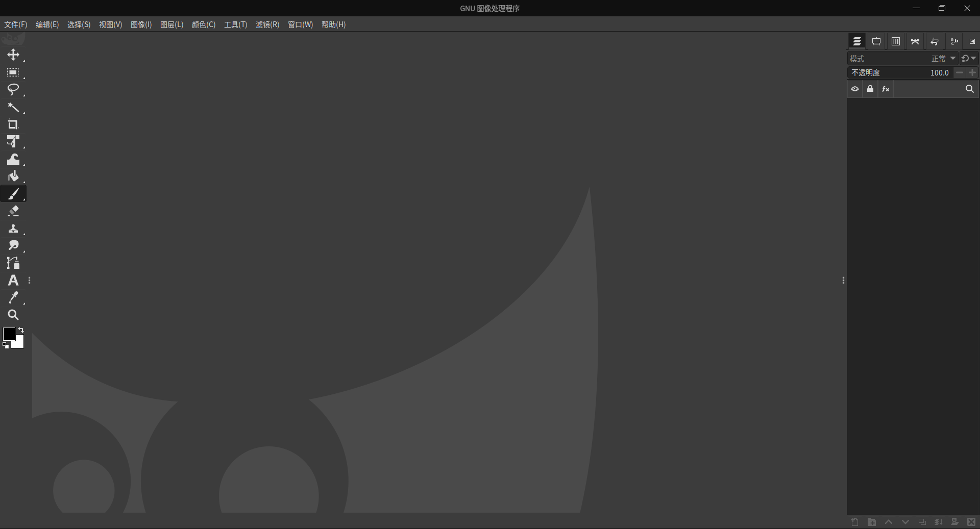Select the Text tool
The width and height of the screenshot is (980, 529).
[13, 281]
